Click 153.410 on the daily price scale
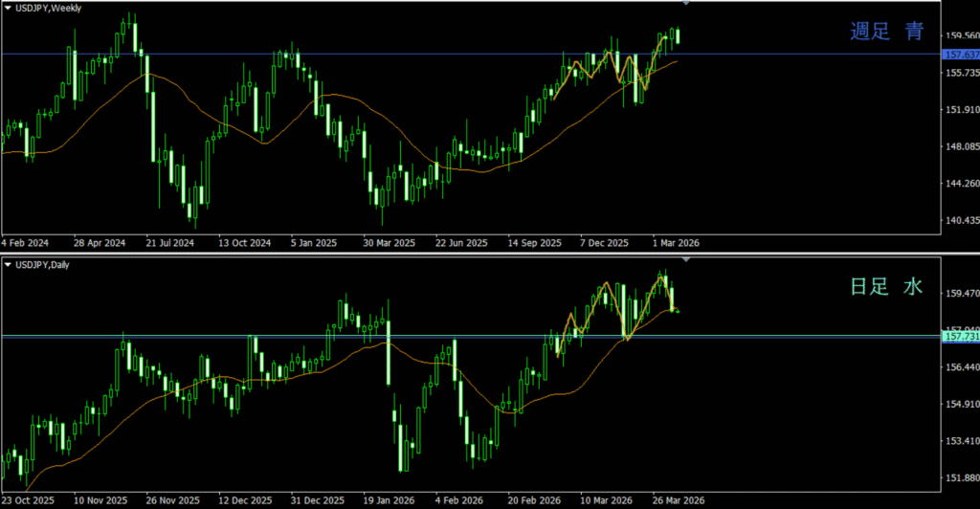 coord(960,441)
